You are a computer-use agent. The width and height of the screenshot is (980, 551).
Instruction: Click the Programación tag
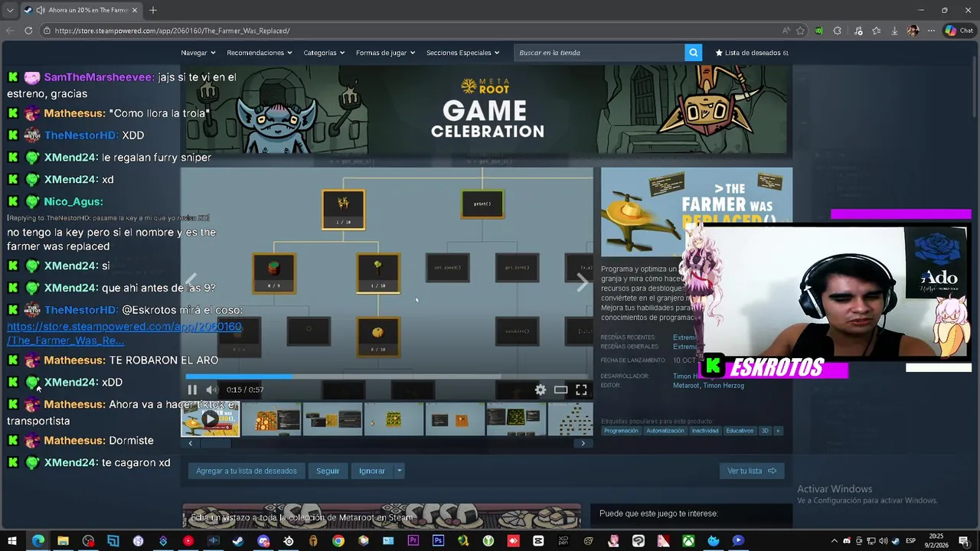tap(621, 431)
